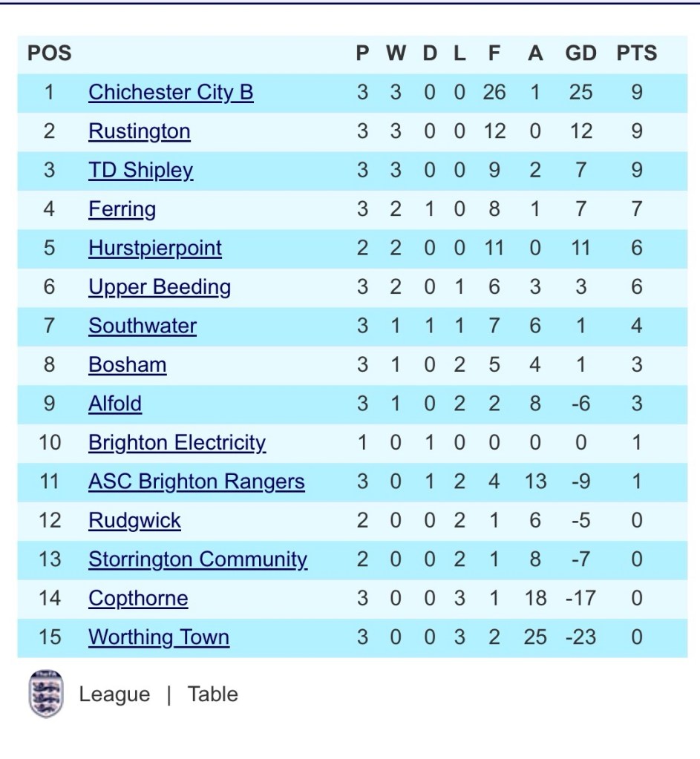Image resolution: width=700 pixels, height=759 pixels.
Task: Click the GD column header
Action: pyautogui.click(x=580, y=53)
